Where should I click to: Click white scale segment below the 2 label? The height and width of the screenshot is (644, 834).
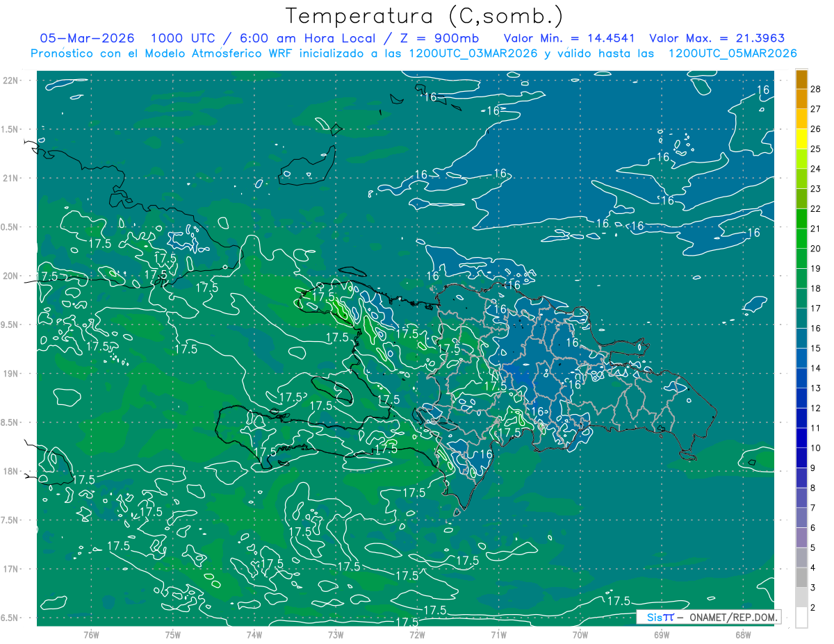tap(801, 618)
